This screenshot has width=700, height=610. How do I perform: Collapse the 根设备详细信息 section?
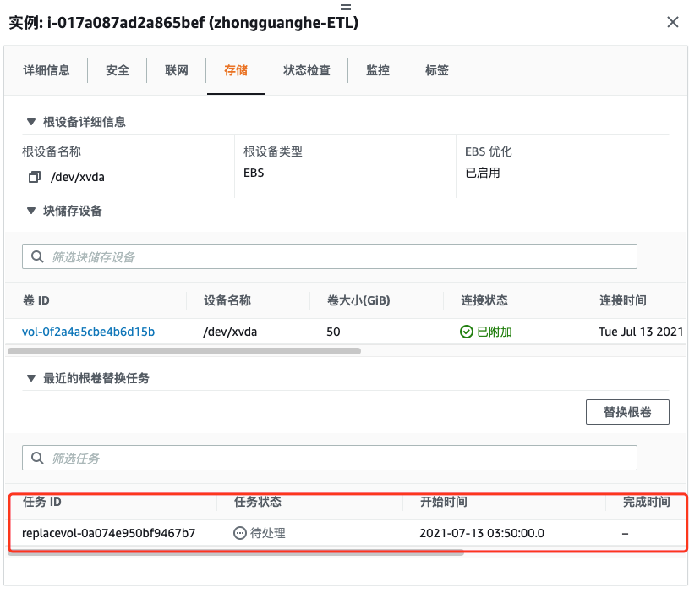click(x=31, y=122)
